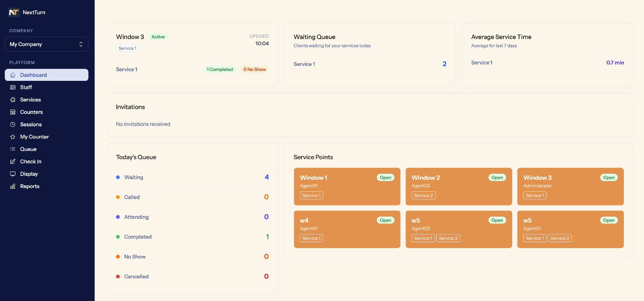The height and width of the screenshot is (301, 644).
Task: Click the blue Waiting status dot
Action: [118, 177]
